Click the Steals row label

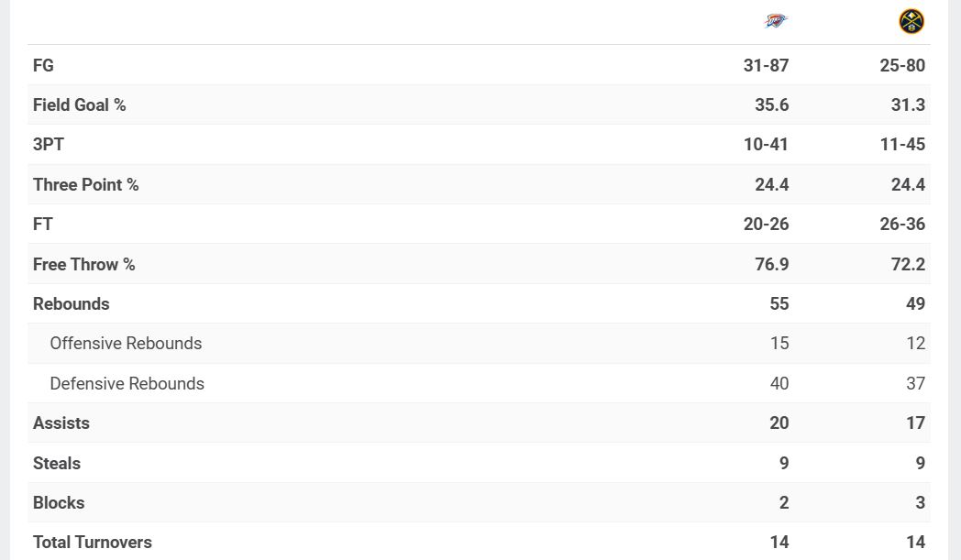tap(57, 463)
